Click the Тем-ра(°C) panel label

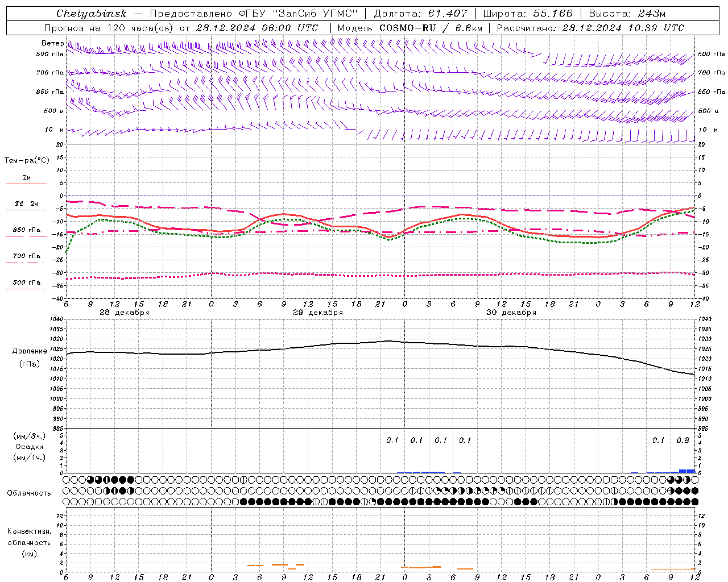(27, 161)
